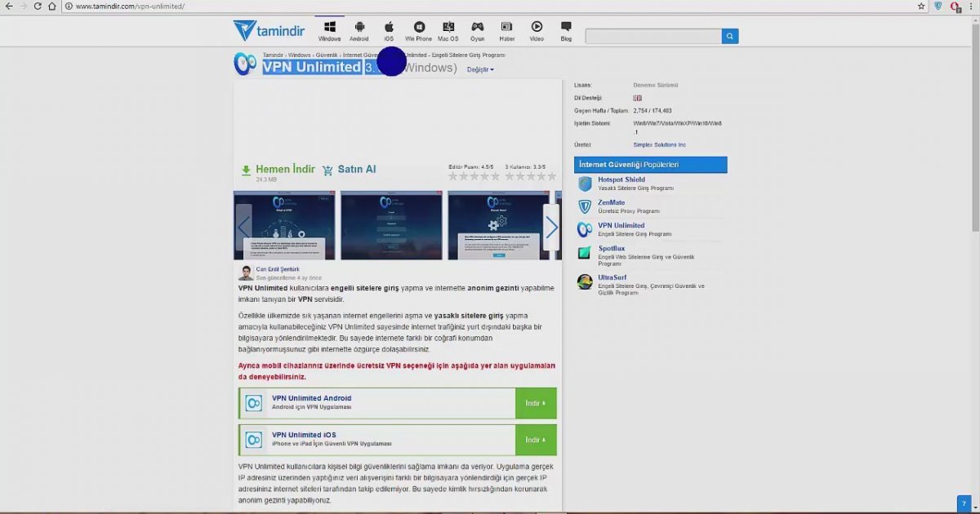Click the Satın Al link

point(356,169)
